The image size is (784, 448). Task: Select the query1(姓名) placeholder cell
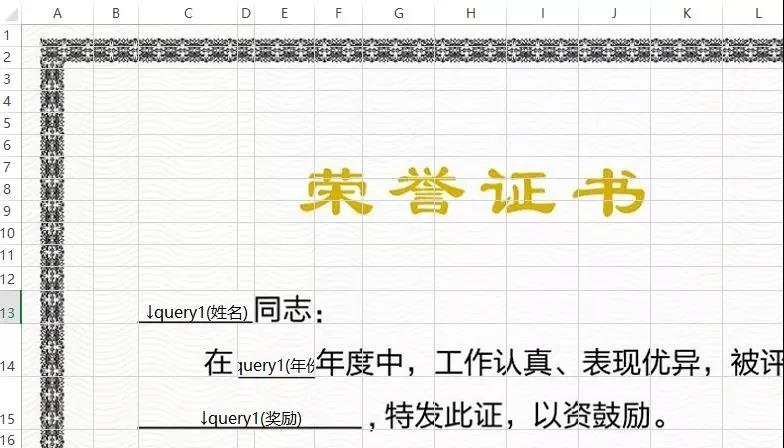196,312
